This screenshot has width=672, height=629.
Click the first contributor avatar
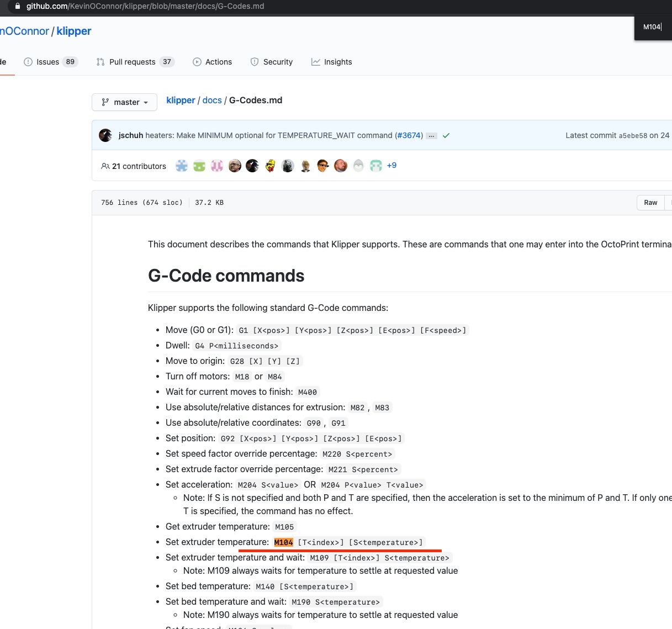click(182, 166)
